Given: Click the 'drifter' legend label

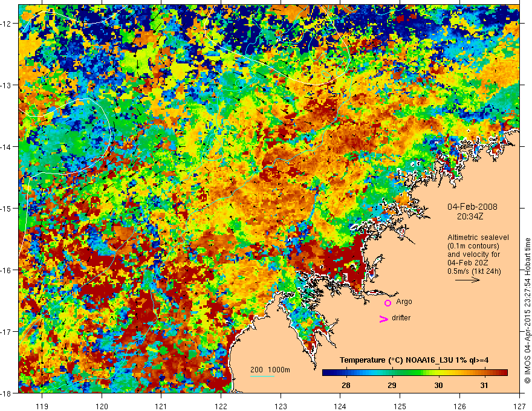Looking at the screenshot, I should point(401,318).
